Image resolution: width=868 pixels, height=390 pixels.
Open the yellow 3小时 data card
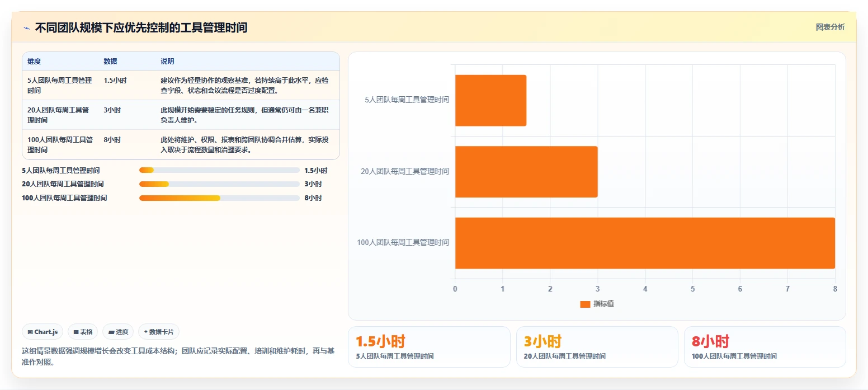tap(597, 347)
